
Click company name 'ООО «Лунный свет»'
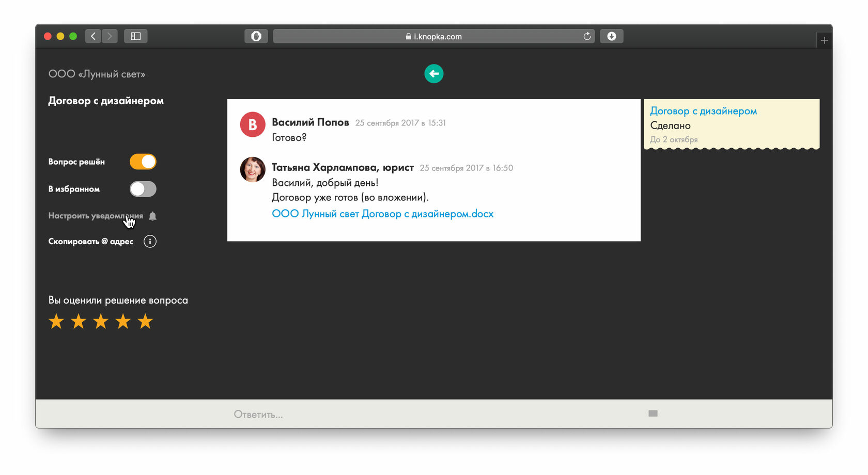[x=97, y=74]
